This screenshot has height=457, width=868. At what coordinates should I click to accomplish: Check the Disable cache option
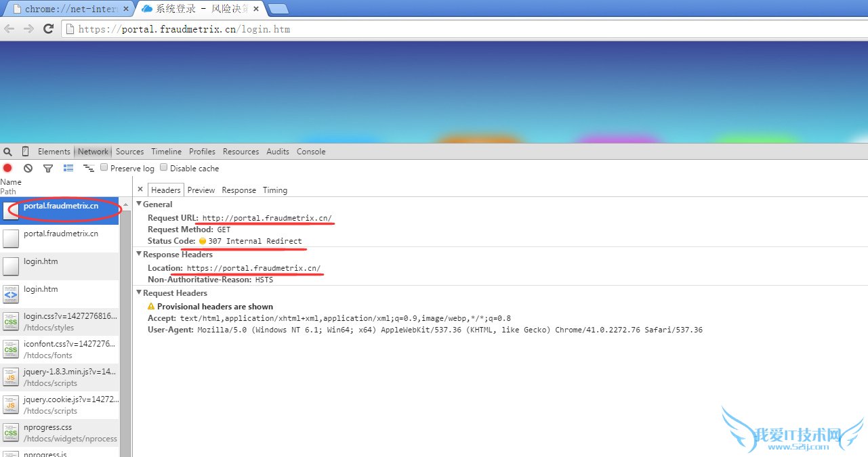pos(163,167)
